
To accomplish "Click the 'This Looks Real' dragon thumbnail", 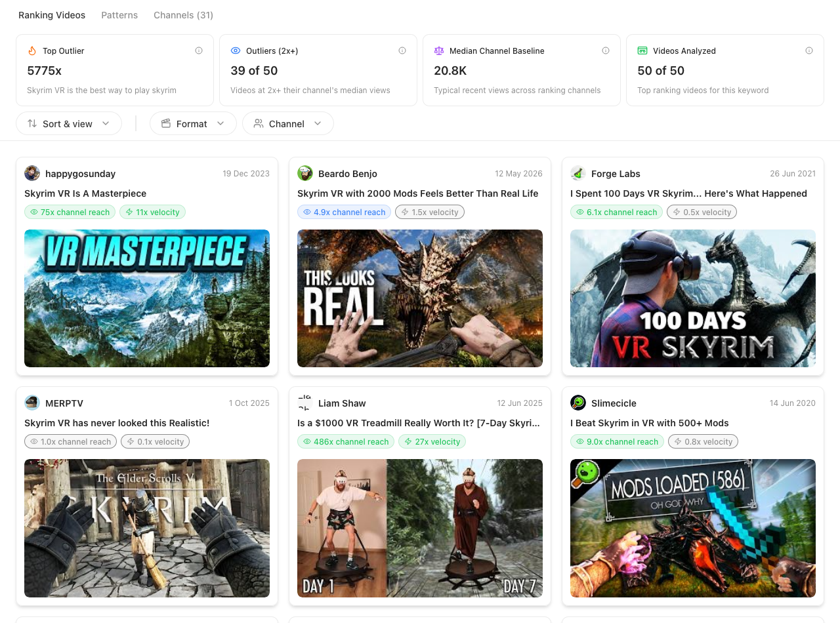I will (420, 298).
